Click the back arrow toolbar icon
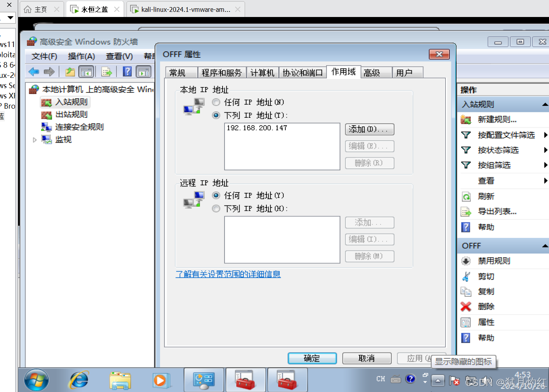Image resolution: width=549 pixels, height=392 pixels. (34, 72)
